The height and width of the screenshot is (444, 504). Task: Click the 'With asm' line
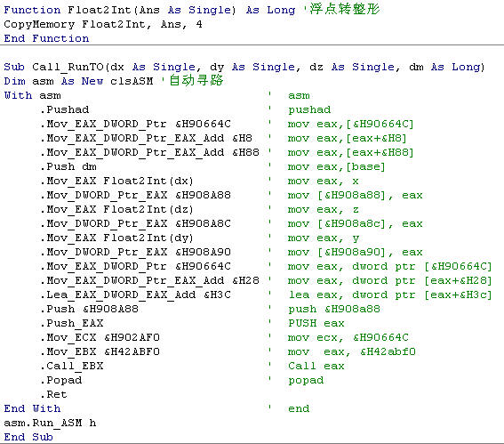33,95
